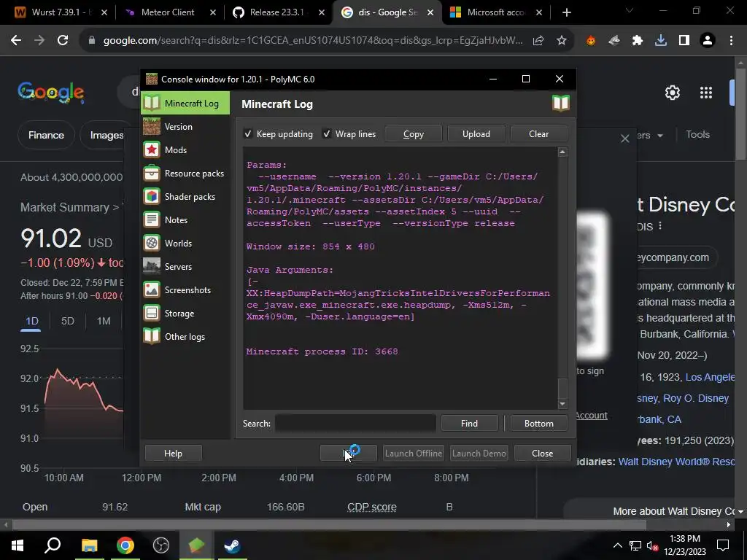The image size is (747, 560).
Task: Switch to the Wurst 7.39.1 browser tab
Action: coord(61,12)
